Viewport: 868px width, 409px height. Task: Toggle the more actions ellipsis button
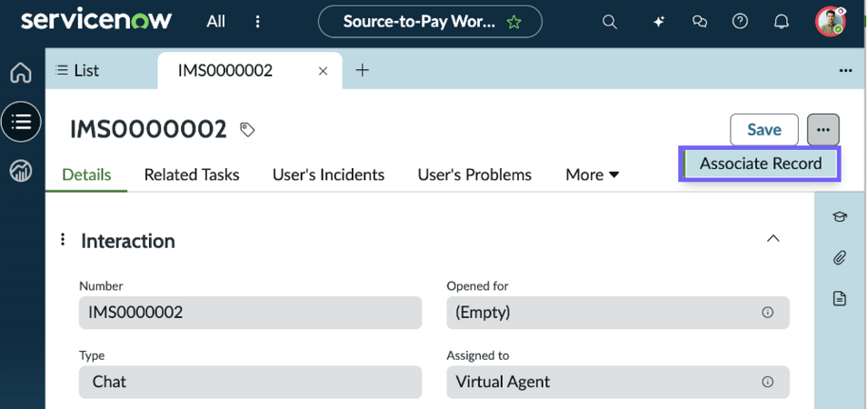coord(823,129)
